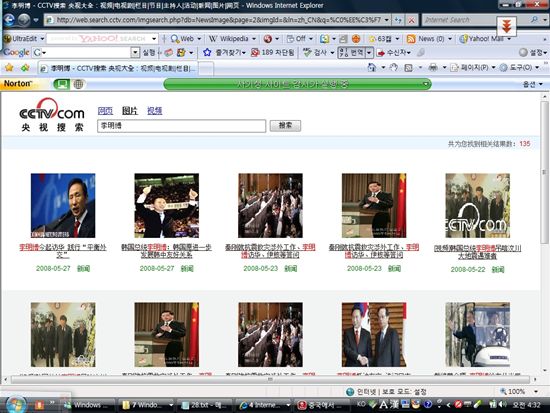The image size is (550, 413).
Task: Click the Stop loading red X icon
Action: (x=411, y=20)
